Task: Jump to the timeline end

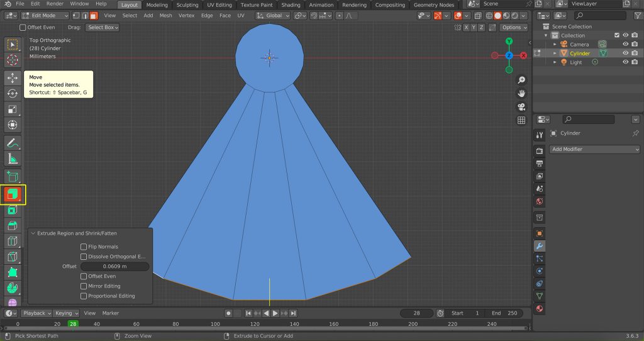Action: [293, 313]
